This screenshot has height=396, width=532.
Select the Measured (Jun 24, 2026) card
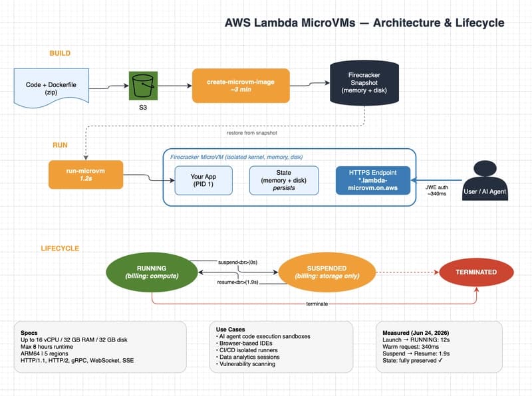click(x=439, y=347)
